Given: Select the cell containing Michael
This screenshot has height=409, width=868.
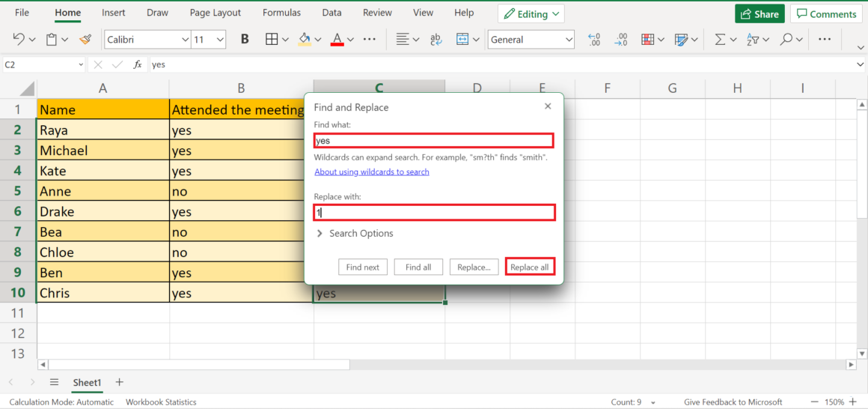Looking at the screenshot, I should (103, 150).
